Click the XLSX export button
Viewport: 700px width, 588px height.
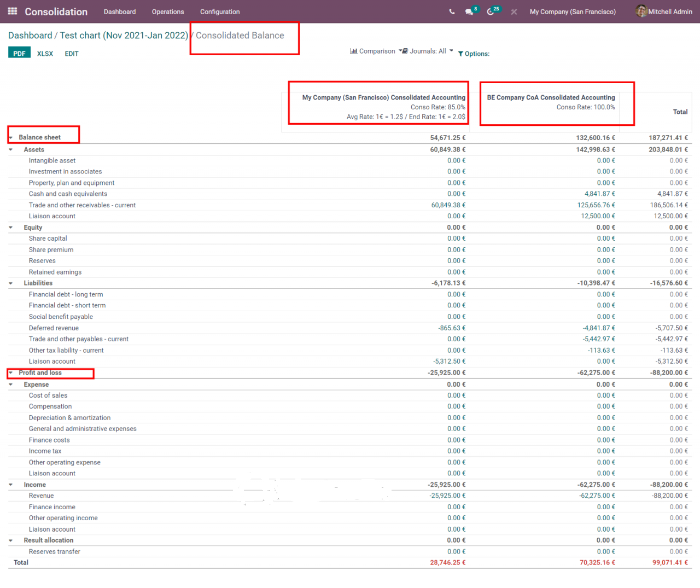45,54
